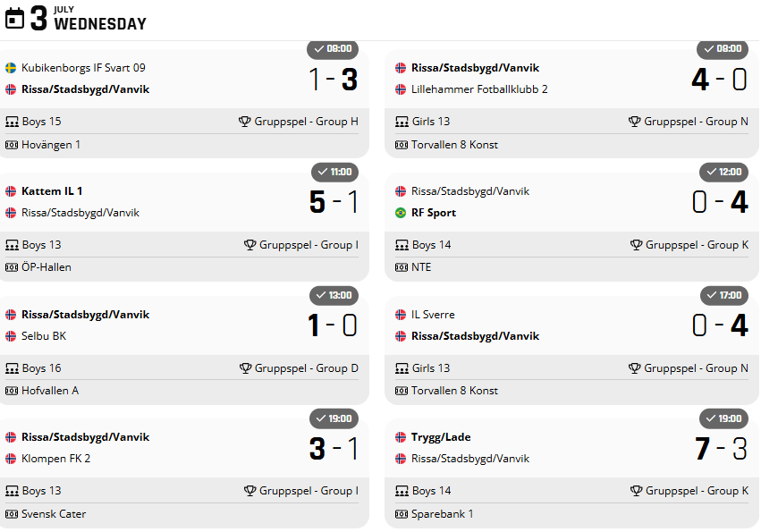Open the Lillehammer Fotballklubb 2 team link

pyautogui.click(x=479, y=89)
